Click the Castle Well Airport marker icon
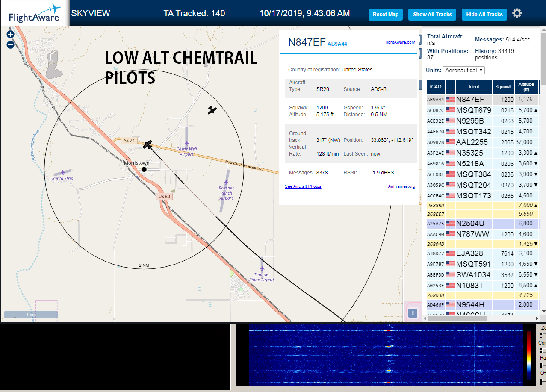This screenshot has width=546, height=392. (x=187, y=143)
